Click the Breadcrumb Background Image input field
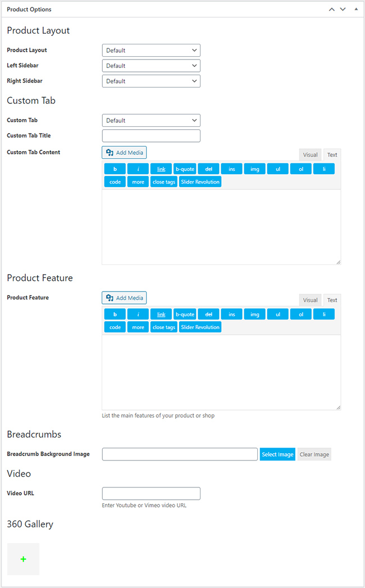Viewport: 365px width, 588px height. pyautogui.click(x=180, y=454)
